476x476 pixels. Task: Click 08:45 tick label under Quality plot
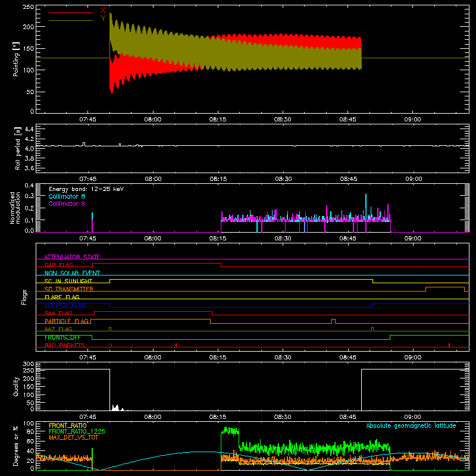[x=347, y=417]
